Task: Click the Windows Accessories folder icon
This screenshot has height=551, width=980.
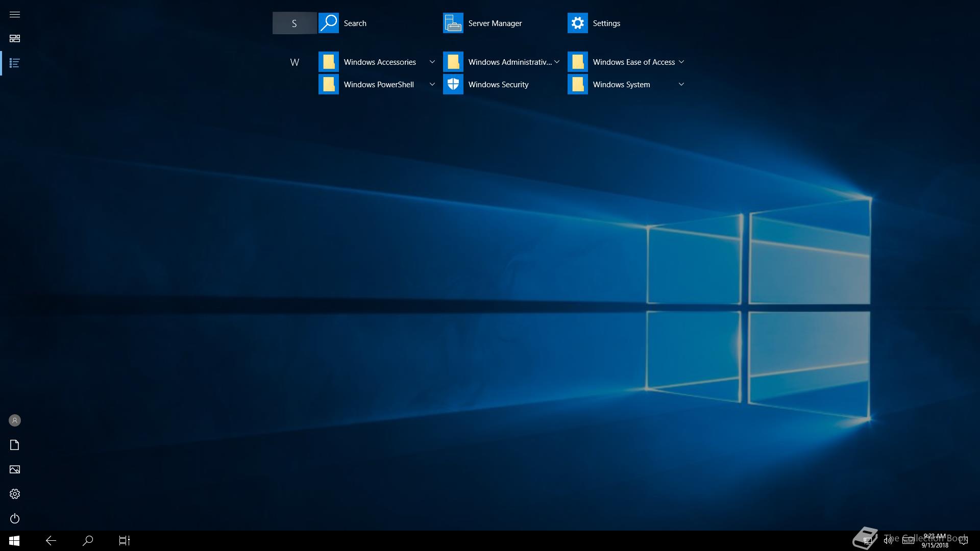Action: click(x=329, y=62)
